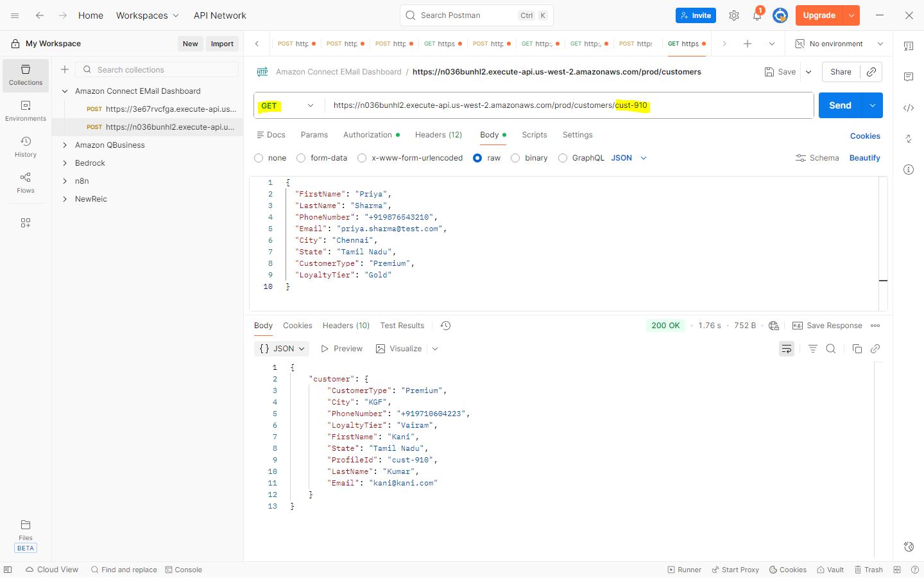Open the Test Results response tab
Image resolution: width=924 pixels, height=578 pixels.
click(402, 326)
